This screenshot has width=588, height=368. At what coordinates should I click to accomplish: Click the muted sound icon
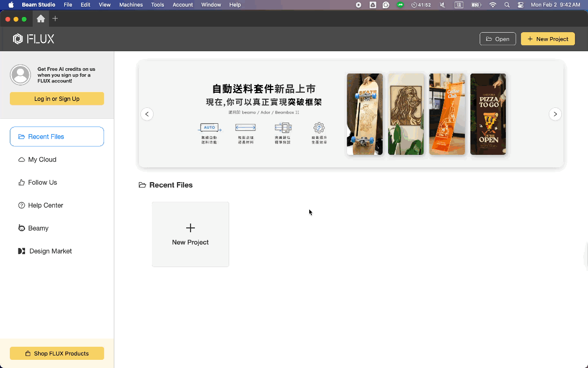point(443,5)
